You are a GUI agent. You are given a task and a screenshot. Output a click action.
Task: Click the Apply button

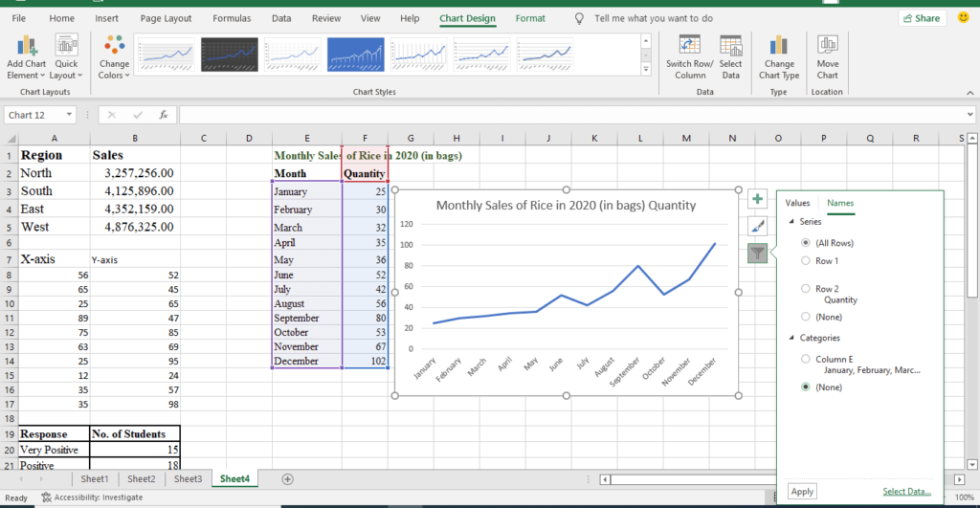802,492
